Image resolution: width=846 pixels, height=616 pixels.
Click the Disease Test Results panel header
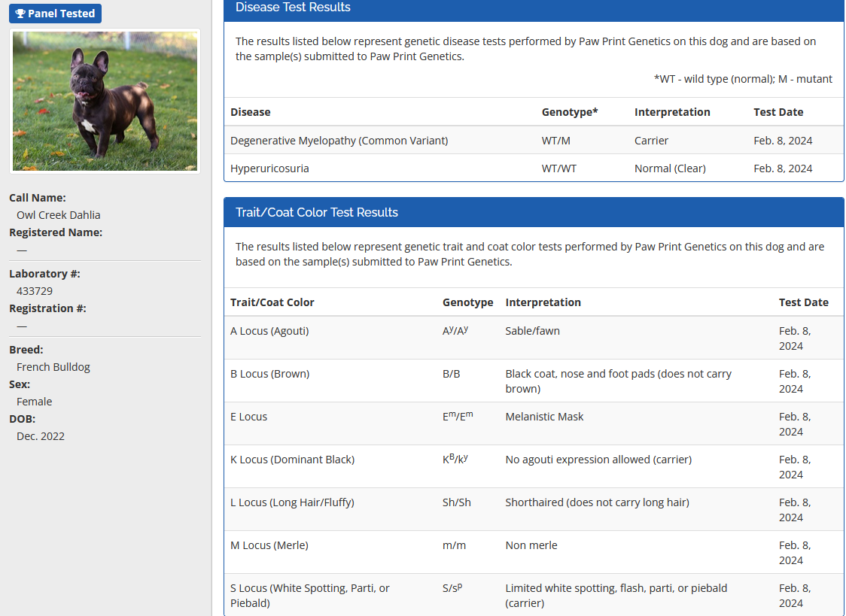(x=293, y=8)
